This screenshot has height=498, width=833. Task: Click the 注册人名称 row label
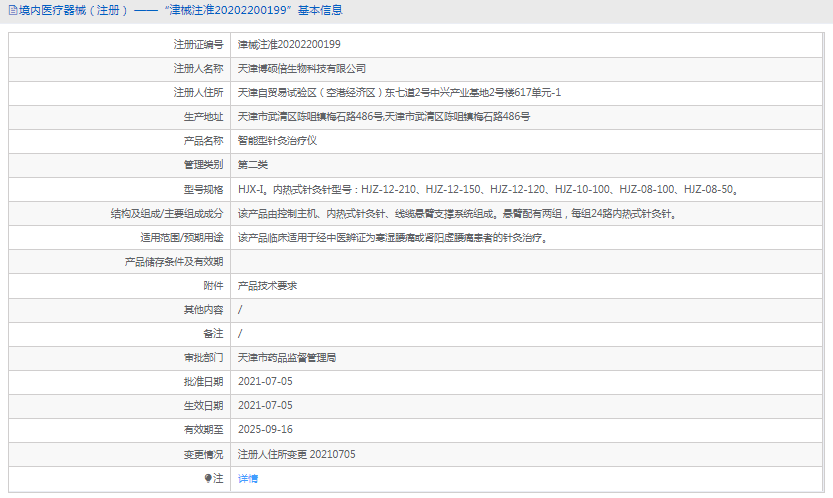198,69
